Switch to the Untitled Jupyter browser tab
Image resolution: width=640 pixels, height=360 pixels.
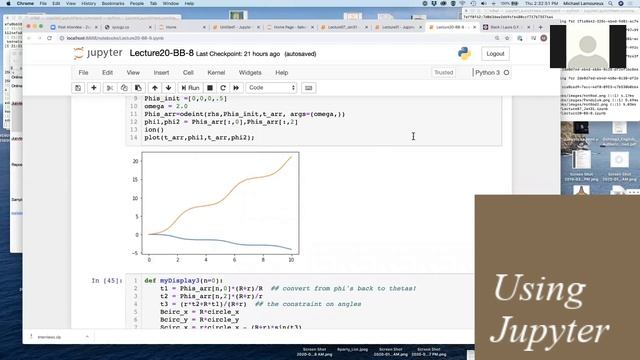236,27
